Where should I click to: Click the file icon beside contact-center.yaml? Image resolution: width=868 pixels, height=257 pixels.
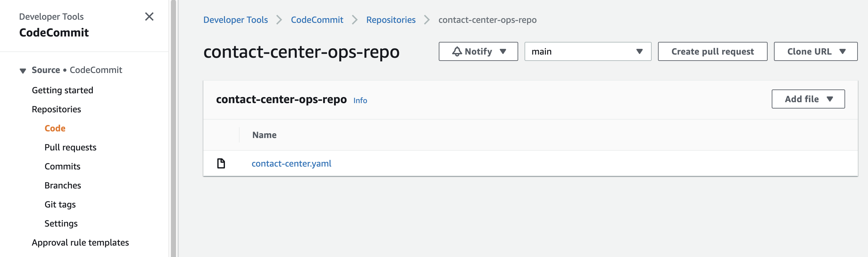(x=221, y=163)
